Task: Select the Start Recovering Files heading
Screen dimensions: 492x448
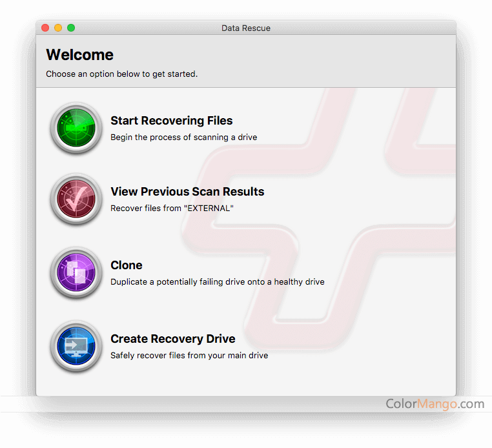Action: (x=172, y=121)
